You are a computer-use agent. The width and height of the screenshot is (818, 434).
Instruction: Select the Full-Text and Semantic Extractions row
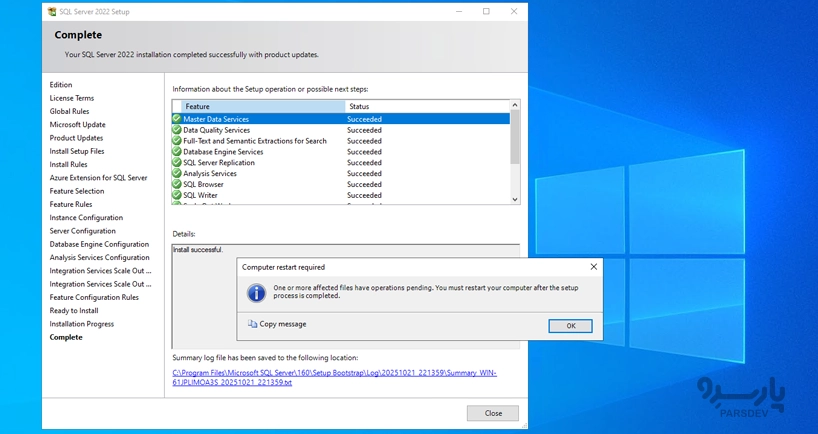(x=254, y=141)
